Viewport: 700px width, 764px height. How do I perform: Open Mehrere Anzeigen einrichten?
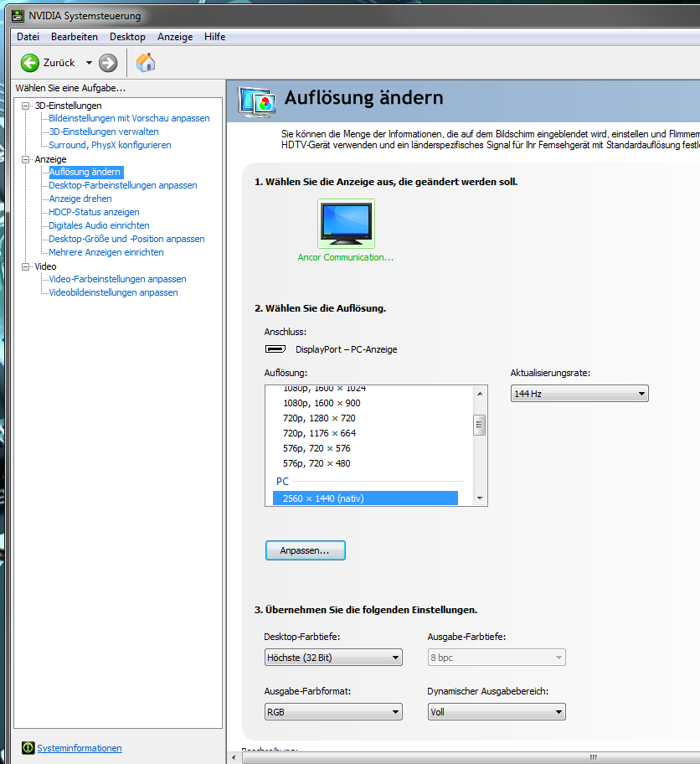pos(106,252)
